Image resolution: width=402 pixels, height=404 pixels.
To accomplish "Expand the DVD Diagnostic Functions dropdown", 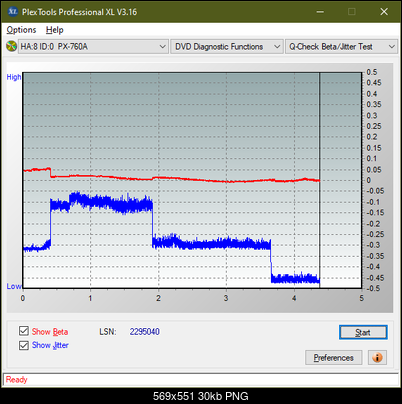I will (227, 46).
